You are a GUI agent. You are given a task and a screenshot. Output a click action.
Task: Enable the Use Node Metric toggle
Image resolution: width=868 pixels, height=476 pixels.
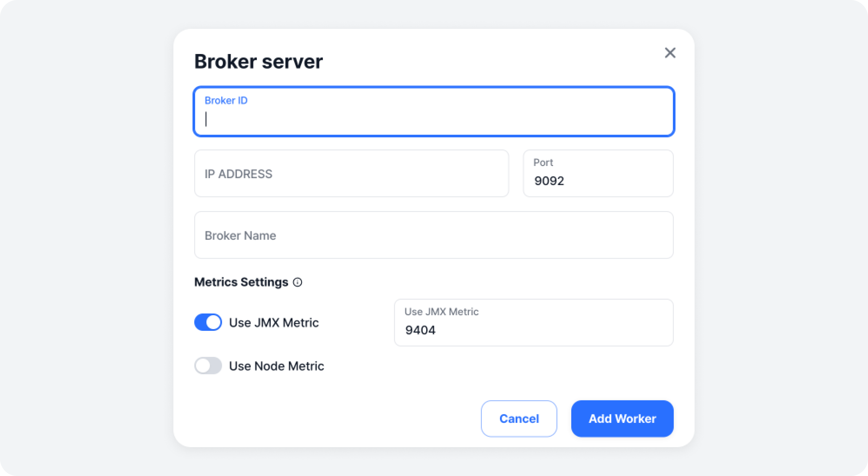(x=208, y=365)
